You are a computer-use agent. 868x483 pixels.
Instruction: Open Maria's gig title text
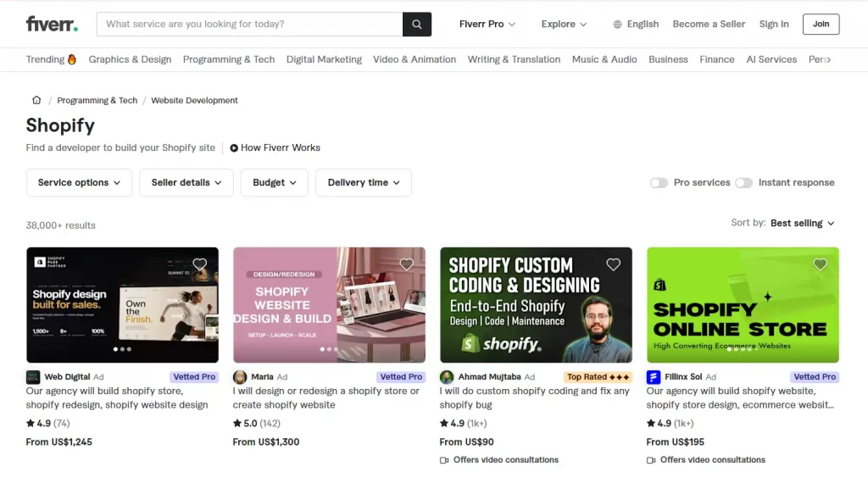click(x=326, y=397)
